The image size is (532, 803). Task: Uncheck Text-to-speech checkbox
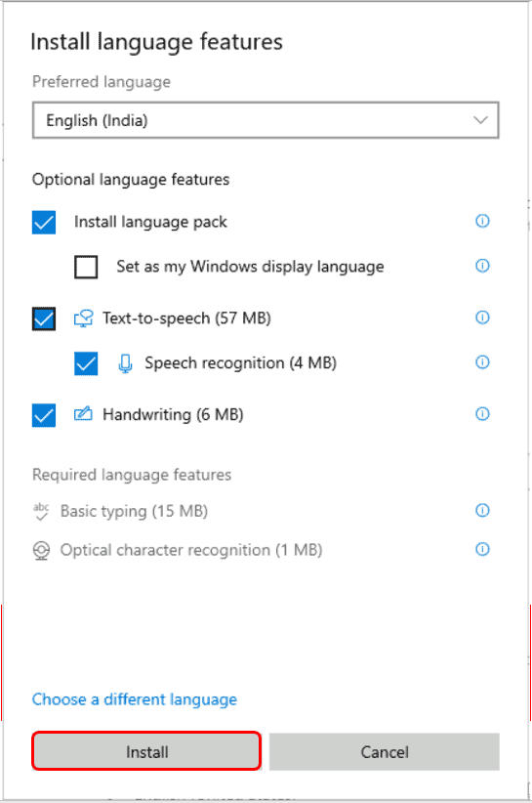(x=44, y=318)
